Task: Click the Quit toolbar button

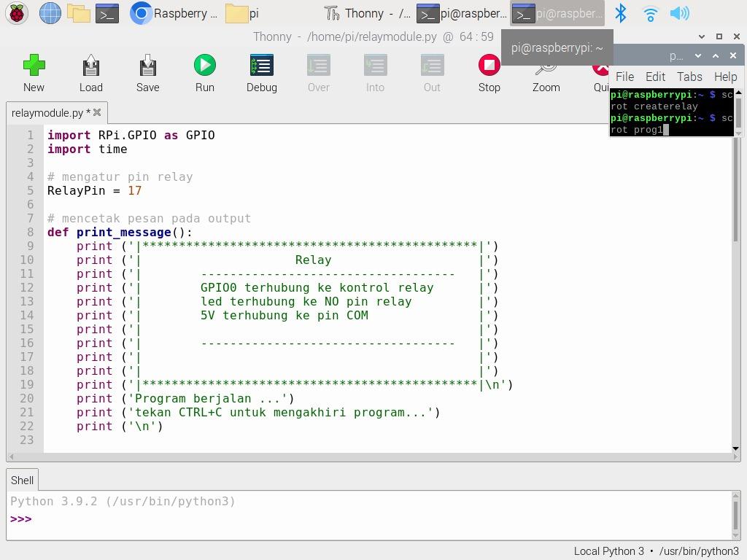Action: point(600,81)
